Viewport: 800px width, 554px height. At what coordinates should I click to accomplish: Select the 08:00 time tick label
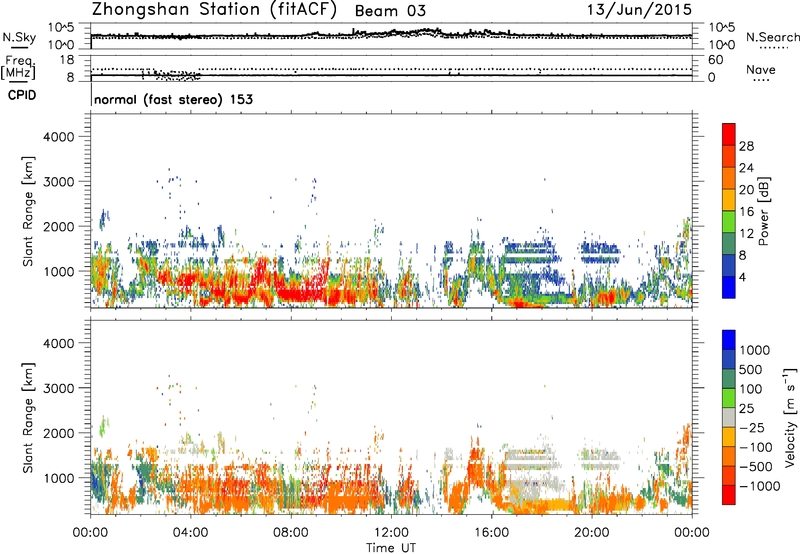point(290,533)
